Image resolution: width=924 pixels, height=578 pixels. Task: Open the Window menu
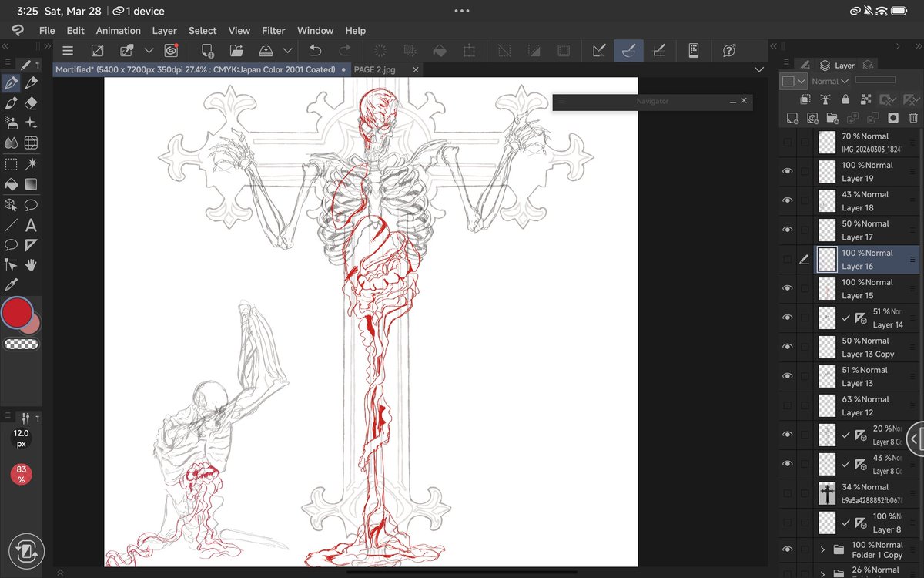click(x=316, y=30)
